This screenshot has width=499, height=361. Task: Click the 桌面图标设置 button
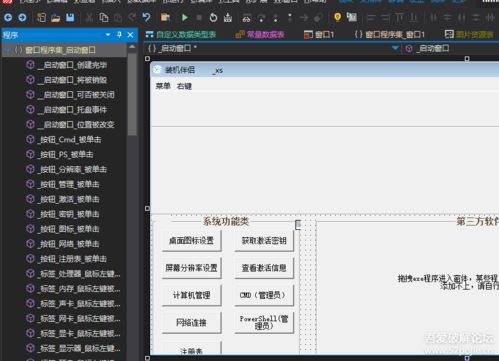click(x=191, y=241)
